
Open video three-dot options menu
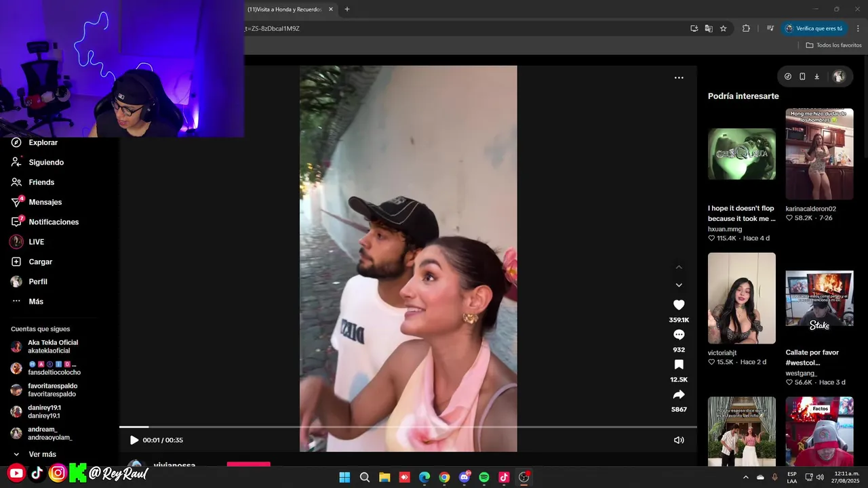click(679, 78)
